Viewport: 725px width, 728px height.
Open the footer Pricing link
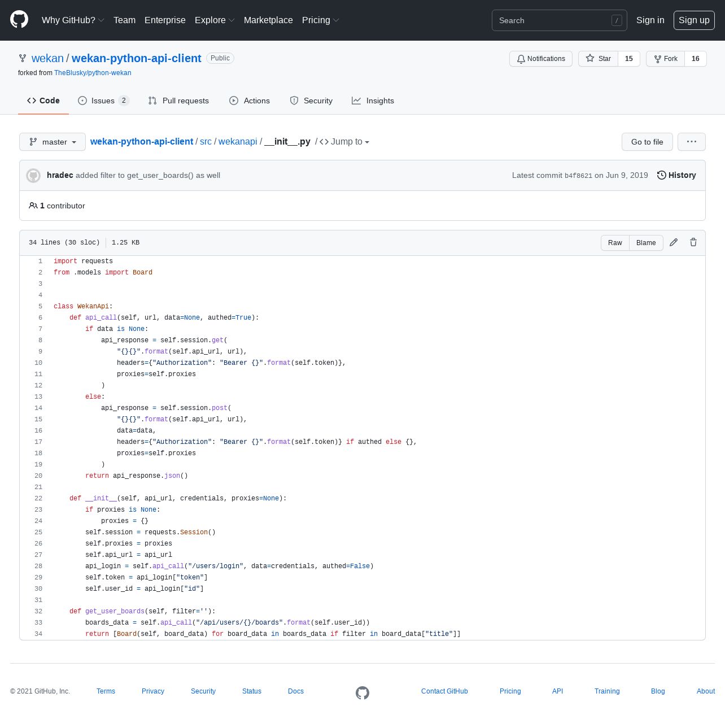coord(510,691)
